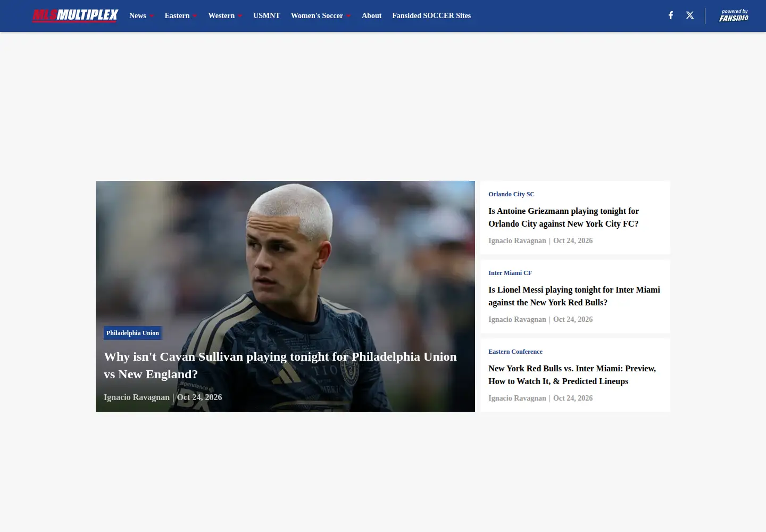Image resolution: width=766 pixels, height=532 pixels.
Task: Open the About page
Action: coord(371,15)
